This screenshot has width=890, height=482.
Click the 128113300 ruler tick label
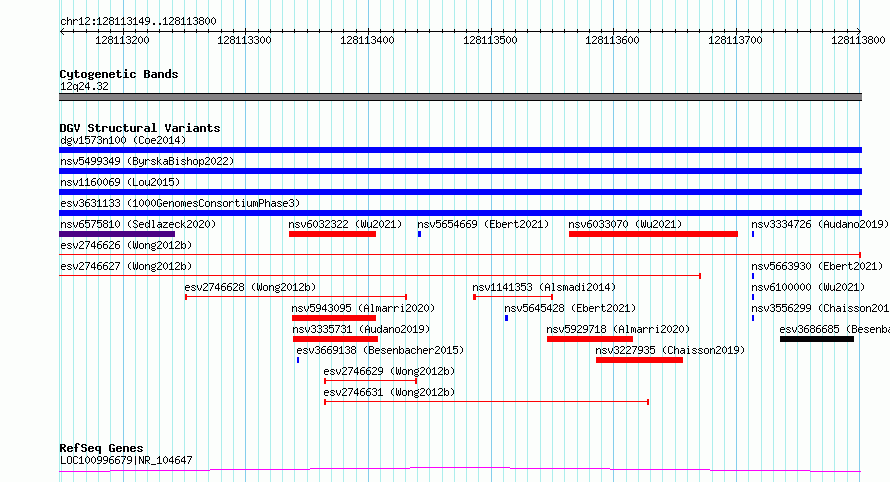click(245, 40)
